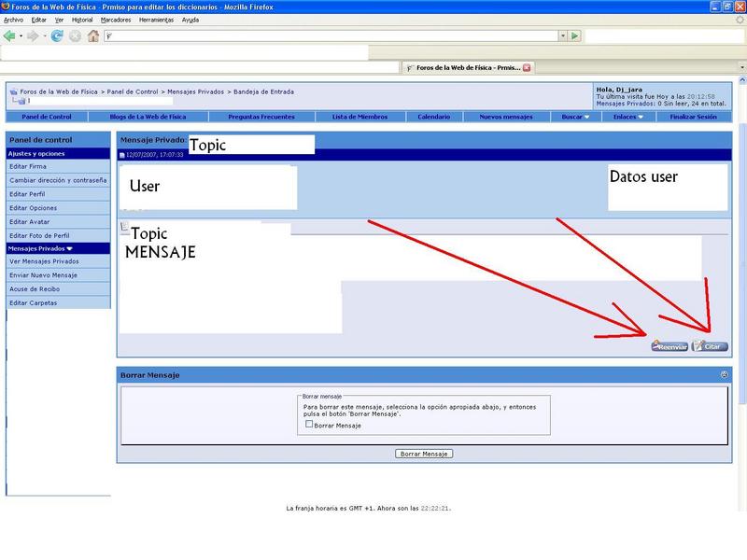
Task: Click the green Go arrow beside address bar
Action: click(575, 35)
